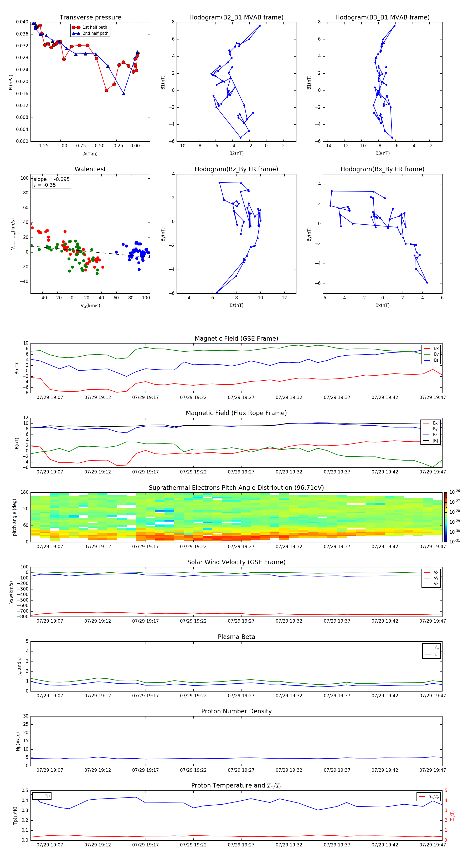Click the 'Vz' legend entry
This screenshot has height=868, width=473.
[431, 584]
